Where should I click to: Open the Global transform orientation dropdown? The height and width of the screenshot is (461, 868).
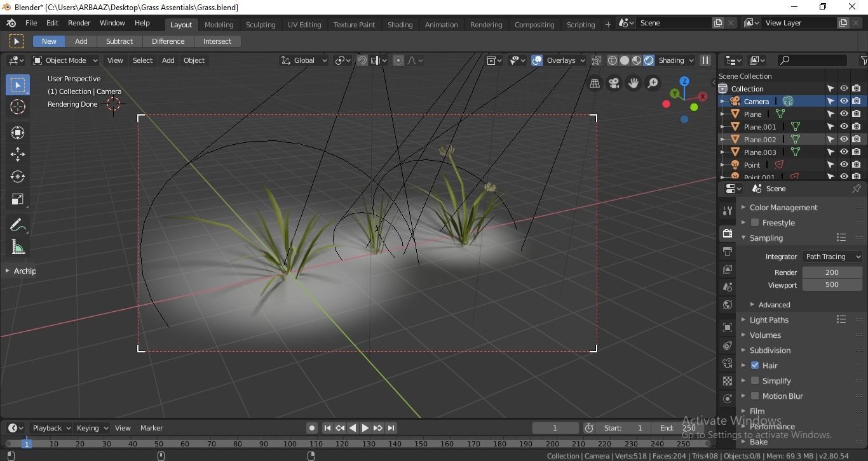point(304,60)
